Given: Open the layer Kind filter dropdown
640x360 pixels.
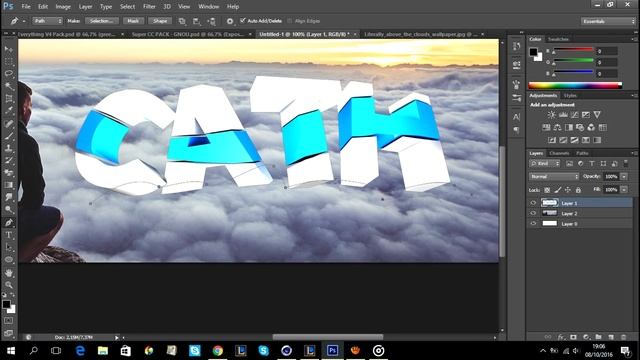Looking at the screenshot, I should pos(545,163).
